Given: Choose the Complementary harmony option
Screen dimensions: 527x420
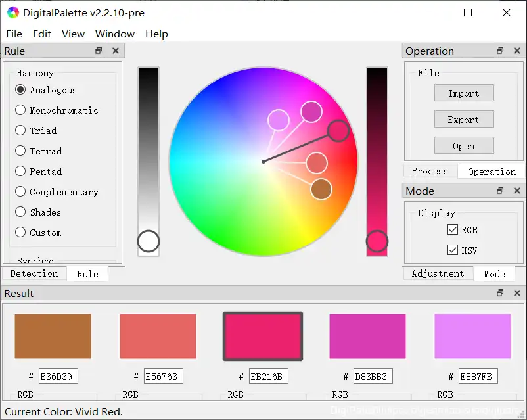Looking at the screenshot, I should [21, 192].
